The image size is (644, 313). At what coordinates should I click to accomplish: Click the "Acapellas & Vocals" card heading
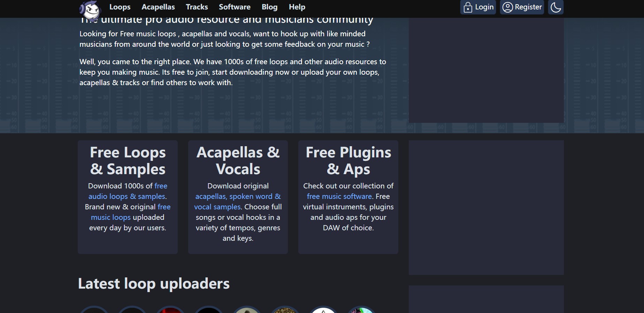point(238,161)
